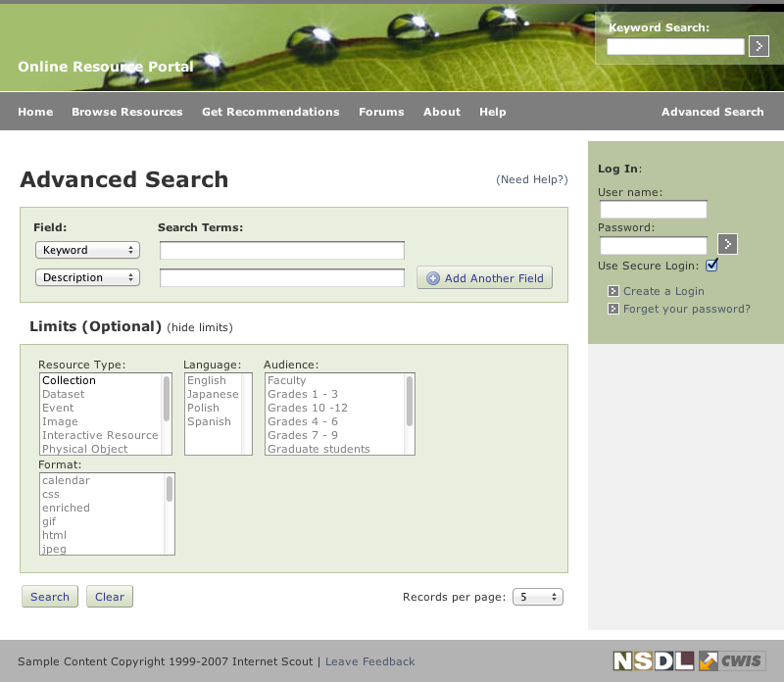
Task: Click the NSDL logo in footer
Action: 654,661
